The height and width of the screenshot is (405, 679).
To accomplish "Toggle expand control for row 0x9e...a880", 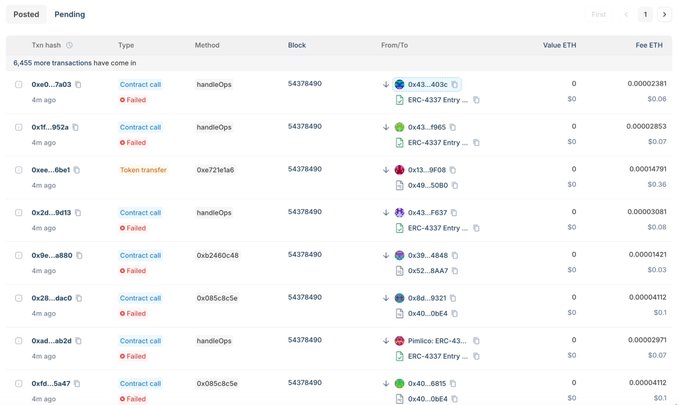I will pyautogui.click(x=19, y=256).
